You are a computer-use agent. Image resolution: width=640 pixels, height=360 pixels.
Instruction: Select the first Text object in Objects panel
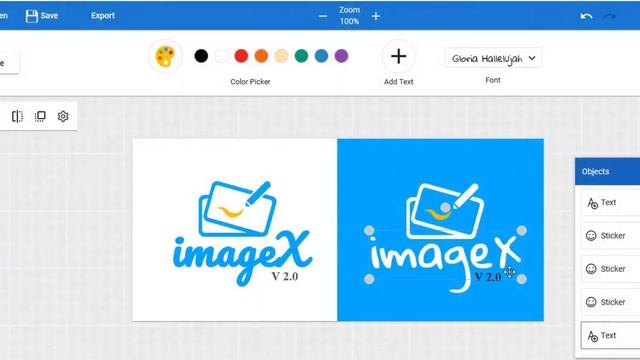(610, 202)
